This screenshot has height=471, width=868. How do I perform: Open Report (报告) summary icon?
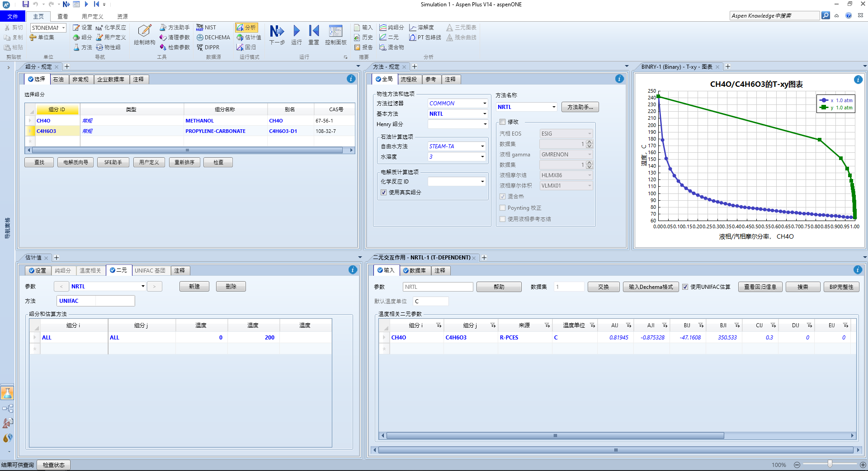click(363, 47)
